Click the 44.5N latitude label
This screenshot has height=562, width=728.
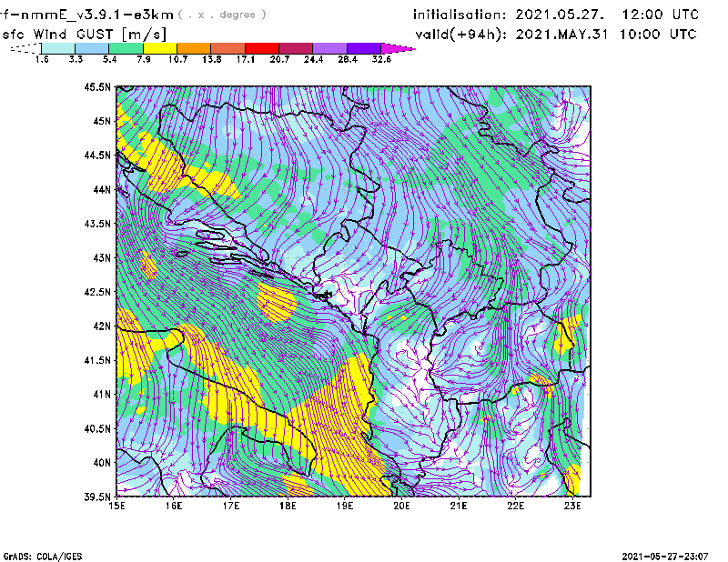97,156
